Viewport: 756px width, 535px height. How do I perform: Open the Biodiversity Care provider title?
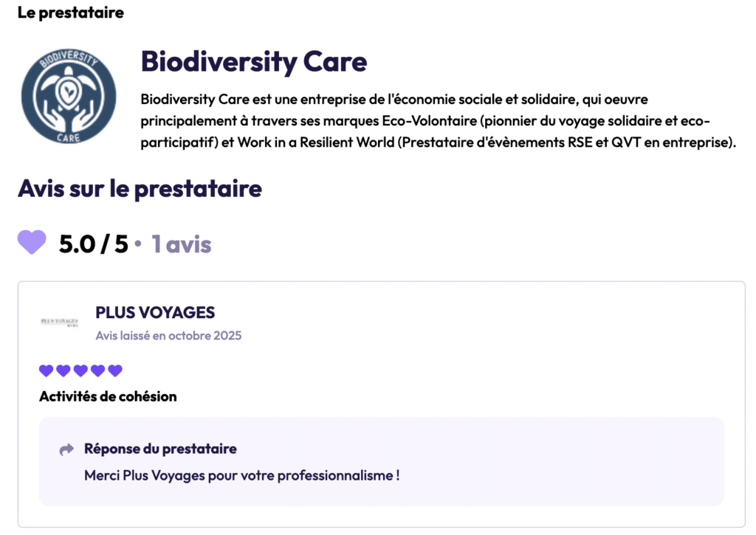click(254, 61)
